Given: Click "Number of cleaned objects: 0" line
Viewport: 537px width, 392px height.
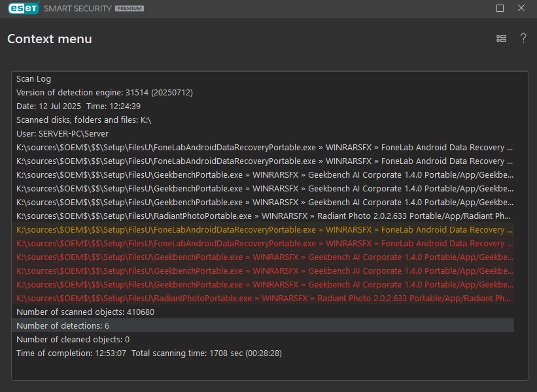Looking at the screenshot, I should pos(263,339).
